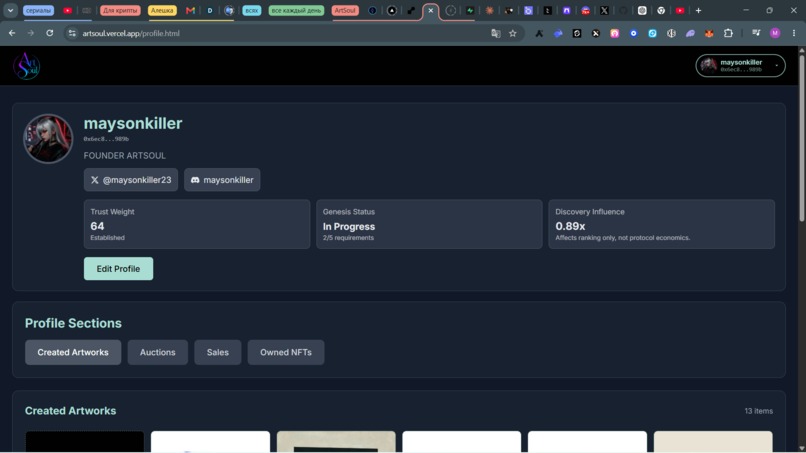Bookmark this page with the star icon
Screen dimensions: 806x453
[x=512, y=33]
